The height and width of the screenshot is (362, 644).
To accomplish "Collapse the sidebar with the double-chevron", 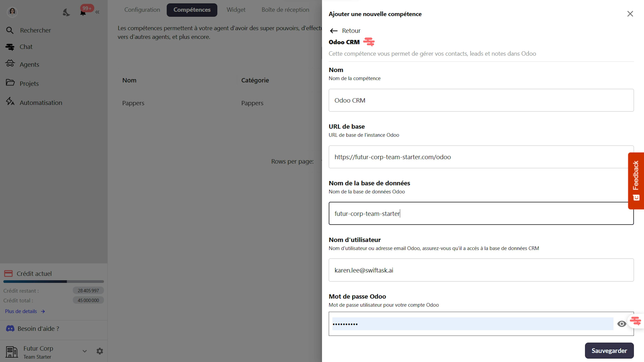I will [97, 12].
